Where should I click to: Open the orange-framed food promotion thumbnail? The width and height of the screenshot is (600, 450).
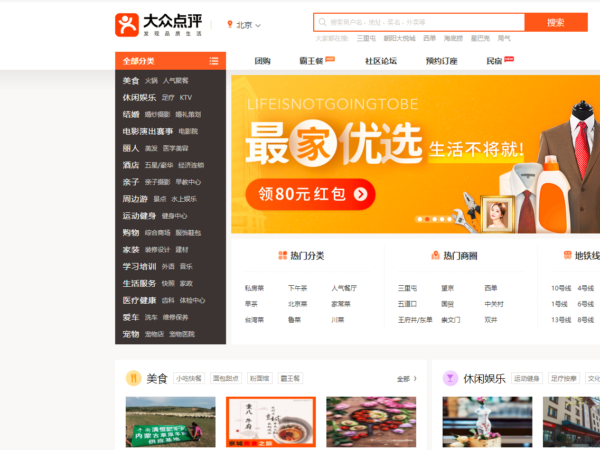pyautogui.click(x=271, y=422)
